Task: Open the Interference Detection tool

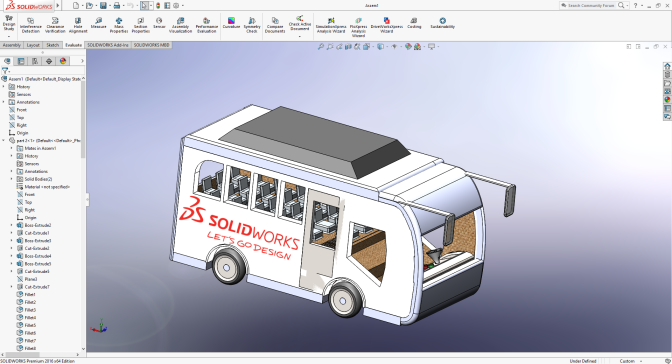Action: (x=30, y=25)
